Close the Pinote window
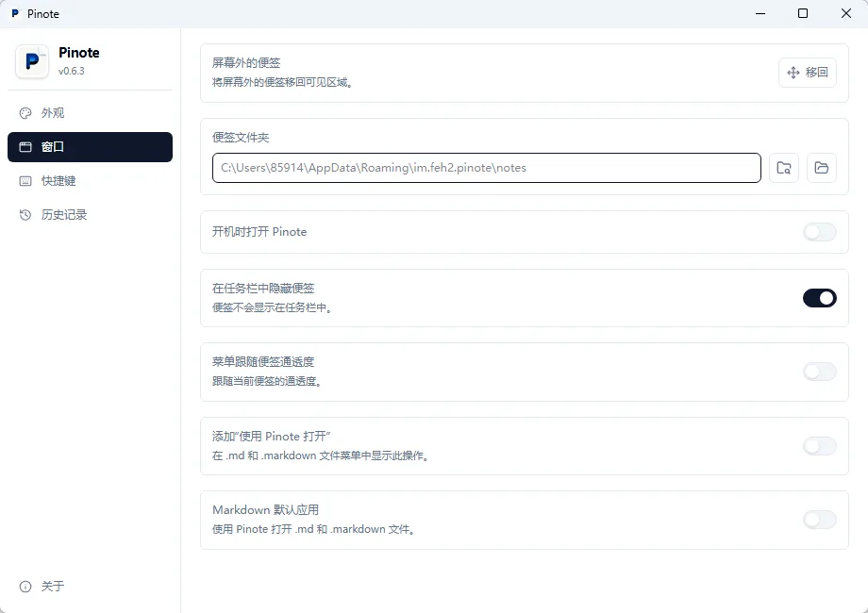 tap(846, 13)
